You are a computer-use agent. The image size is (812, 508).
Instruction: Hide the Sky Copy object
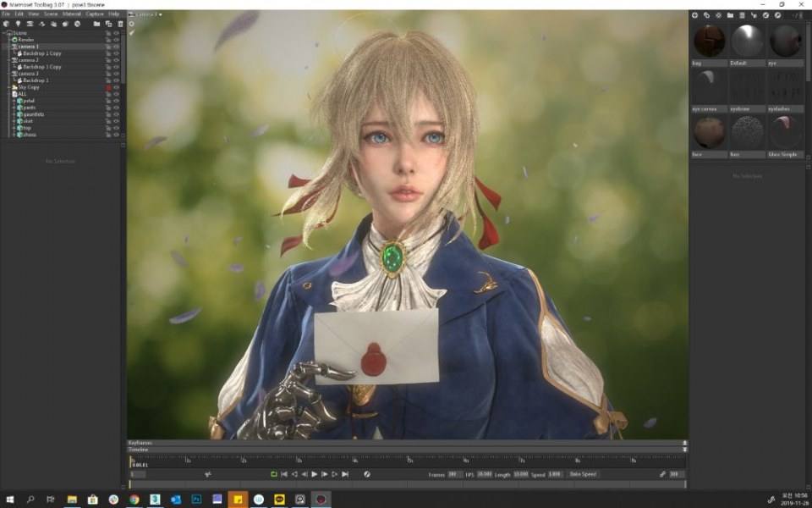click(x=117, y=87)
